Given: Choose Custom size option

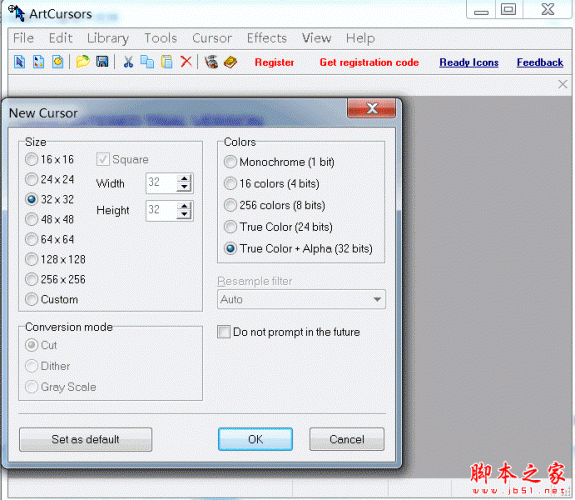Looking at the screenshot, I should click(x=52, y=299).
